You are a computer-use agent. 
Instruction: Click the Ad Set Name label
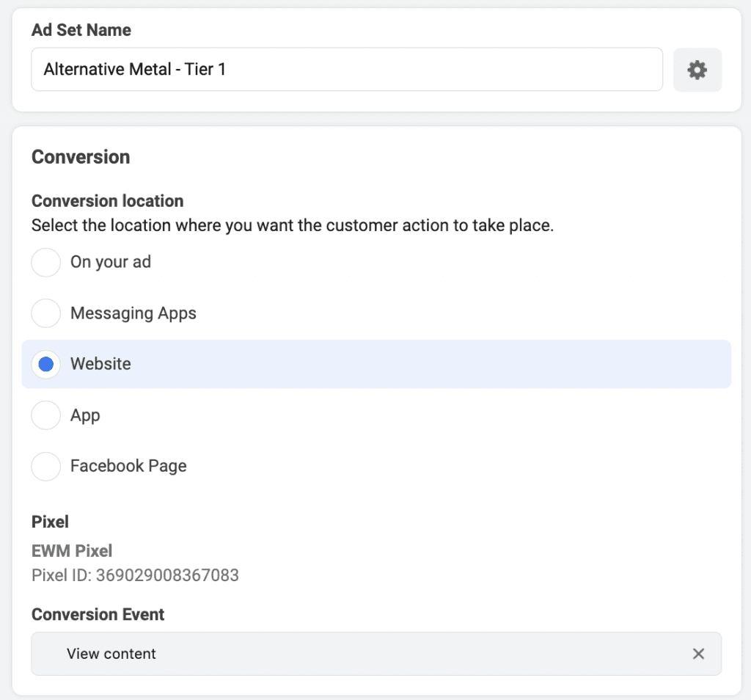pyautogui.click(x=81, y=29)
